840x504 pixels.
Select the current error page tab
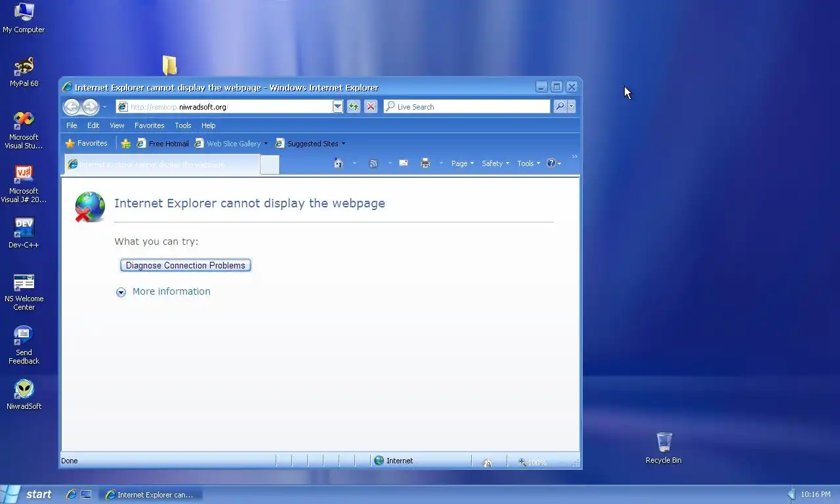pos(161,164)
